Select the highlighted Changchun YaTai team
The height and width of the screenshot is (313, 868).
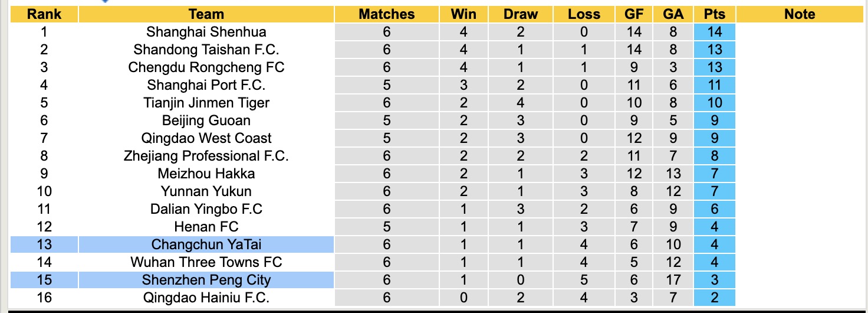tap(206, 244)
